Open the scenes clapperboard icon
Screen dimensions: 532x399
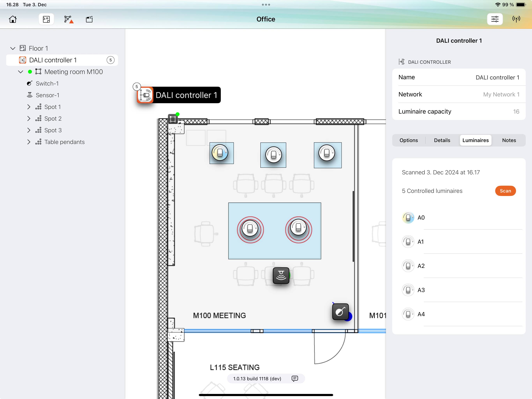pyautogui.click(x=89, y=19)
